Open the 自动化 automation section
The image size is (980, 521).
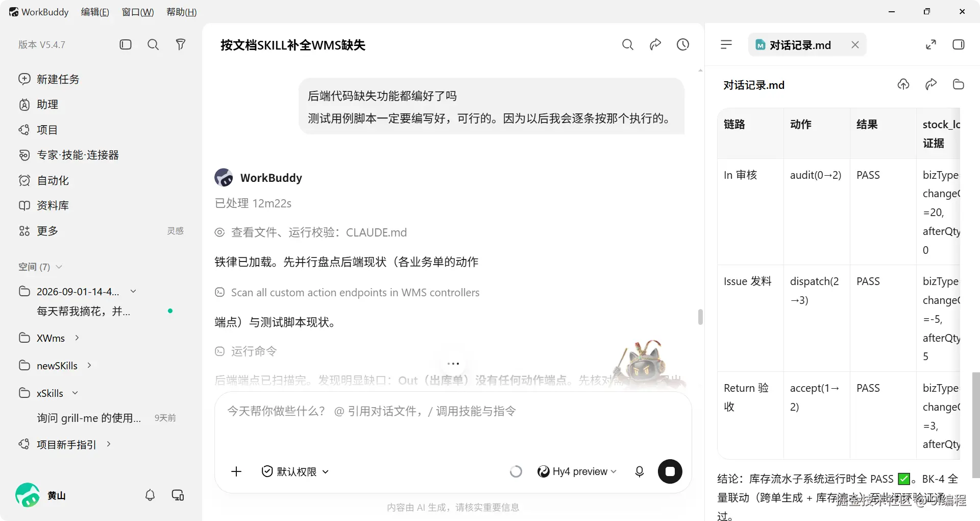[44, 180]
